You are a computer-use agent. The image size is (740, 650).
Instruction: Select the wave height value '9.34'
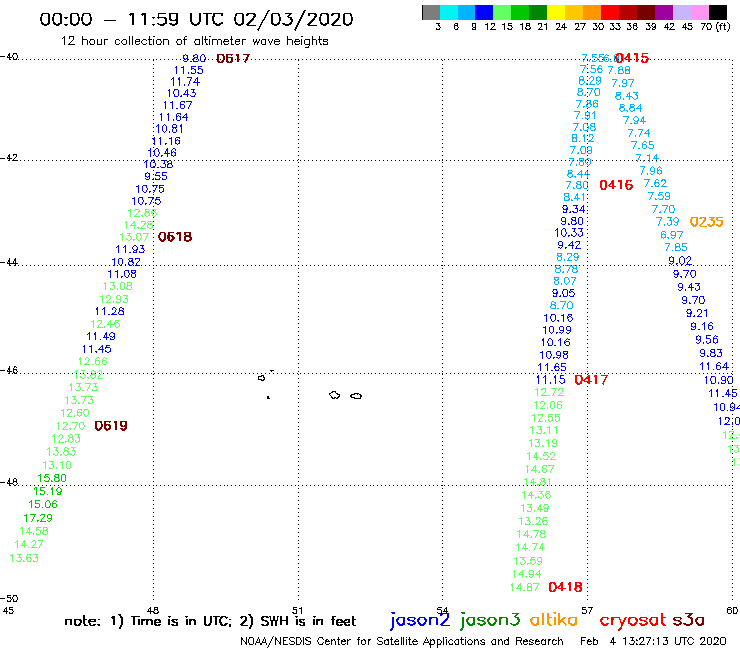pos(573,209)
